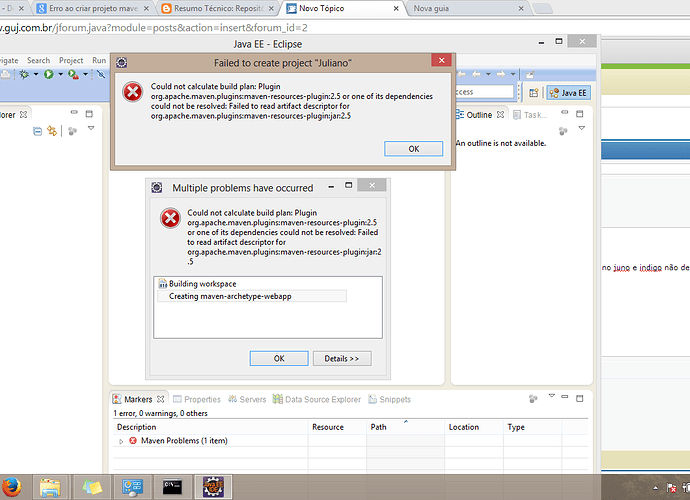
Task: Click the Last Edit Location arrow icon
Action: tap(461, 74)
